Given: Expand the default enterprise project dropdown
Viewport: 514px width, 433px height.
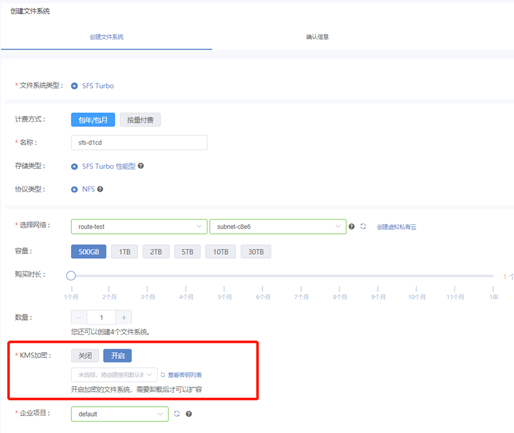Looking at the screenshot, I should [x=120, y=414].
